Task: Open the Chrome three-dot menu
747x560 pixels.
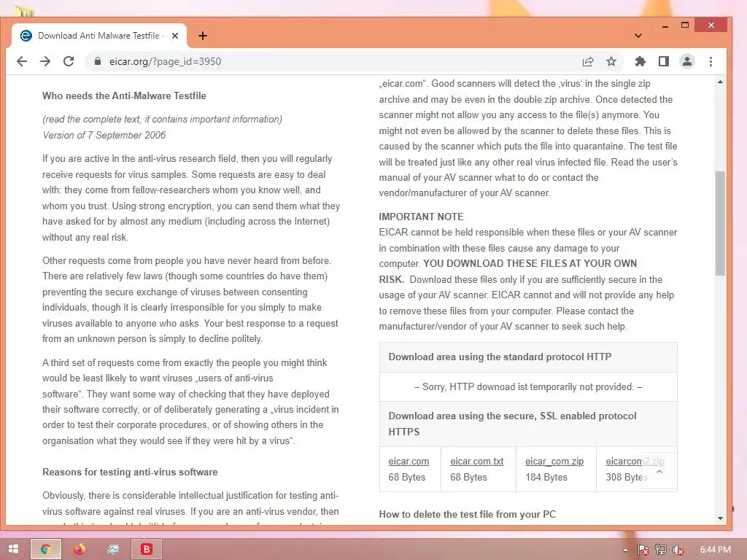Action: click(x=711, y=61)
